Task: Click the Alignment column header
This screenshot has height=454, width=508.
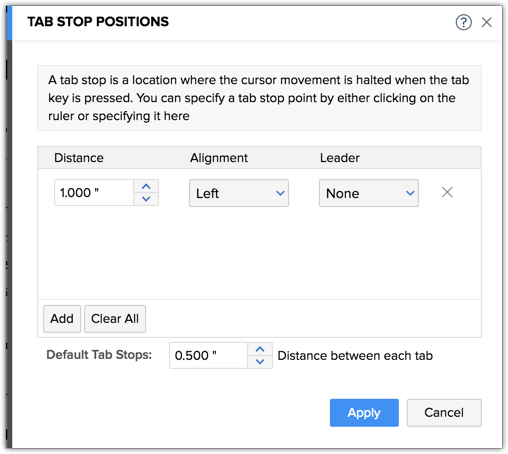Action: tap(219, 158)
